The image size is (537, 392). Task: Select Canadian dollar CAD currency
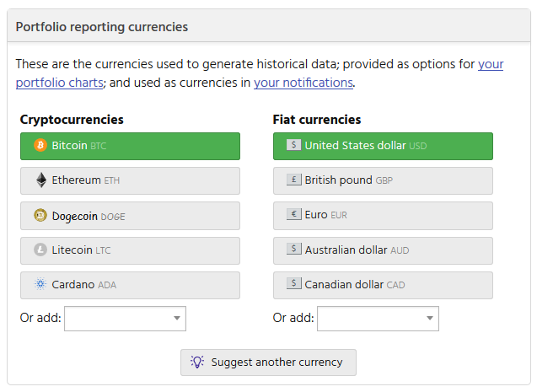click(x=383, y=285)
